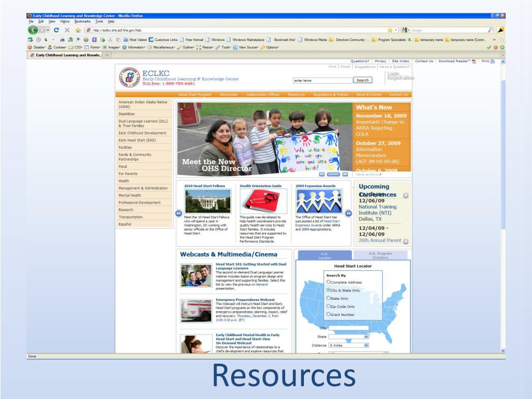Select the Early Childhood Learning browser tab
This screenshot has height=399, width=532.
pyautogui.click(x=65, y=55)
